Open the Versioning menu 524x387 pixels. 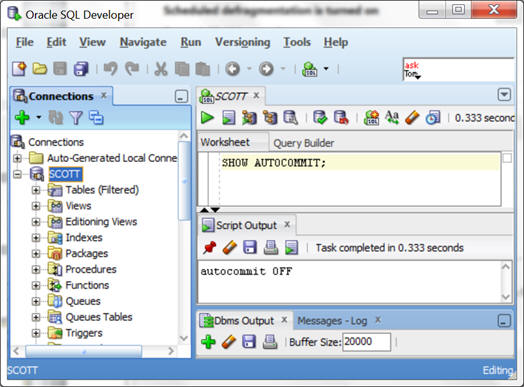(x=243, y=42)
